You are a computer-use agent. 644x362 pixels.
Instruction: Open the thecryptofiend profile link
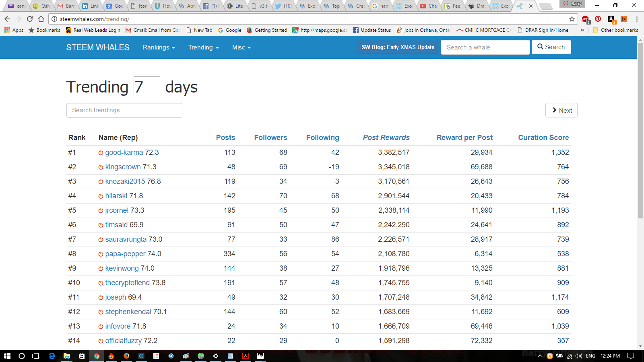[x=127, y=283]
